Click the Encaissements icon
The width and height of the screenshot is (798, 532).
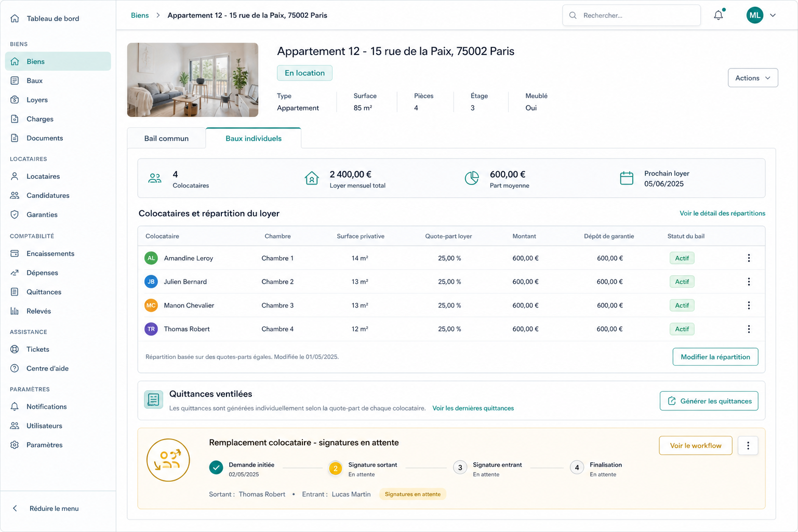[15, 254]
